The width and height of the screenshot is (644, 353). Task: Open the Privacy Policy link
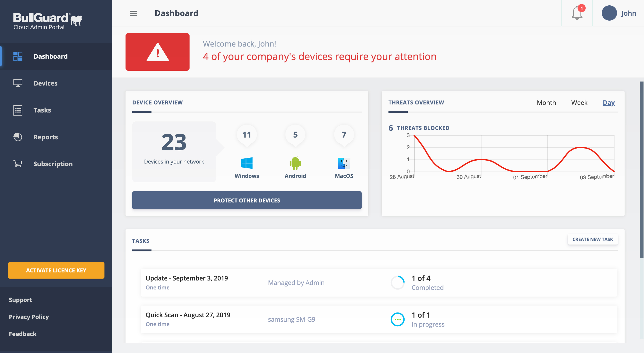pyautogui.click(x=29, y=317)
